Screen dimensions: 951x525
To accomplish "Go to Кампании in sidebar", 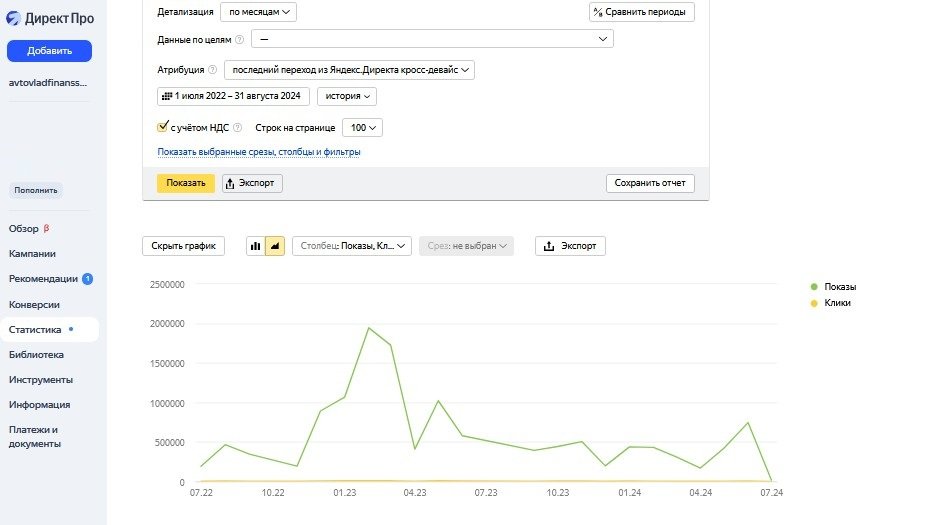I will [x=33, y=254].
